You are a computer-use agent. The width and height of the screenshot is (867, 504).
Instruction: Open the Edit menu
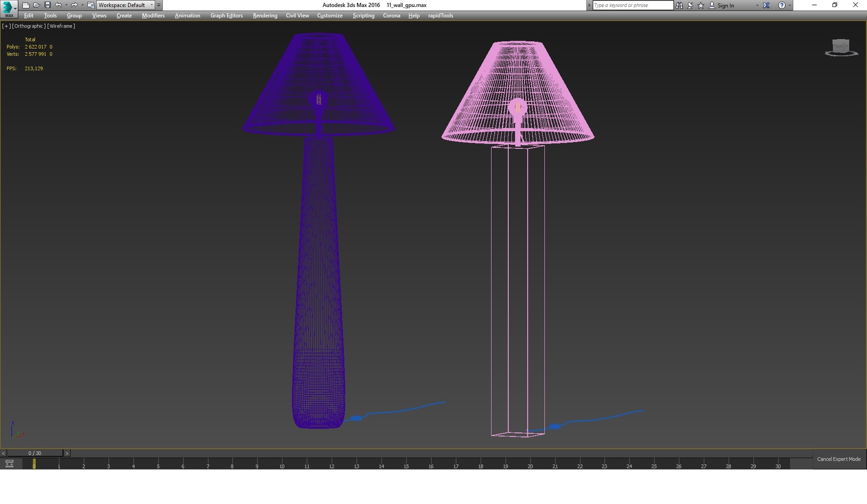pos(28,15)
